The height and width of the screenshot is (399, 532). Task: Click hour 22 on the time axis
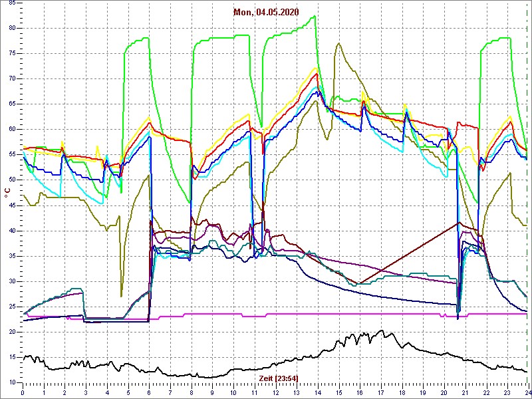485,393
